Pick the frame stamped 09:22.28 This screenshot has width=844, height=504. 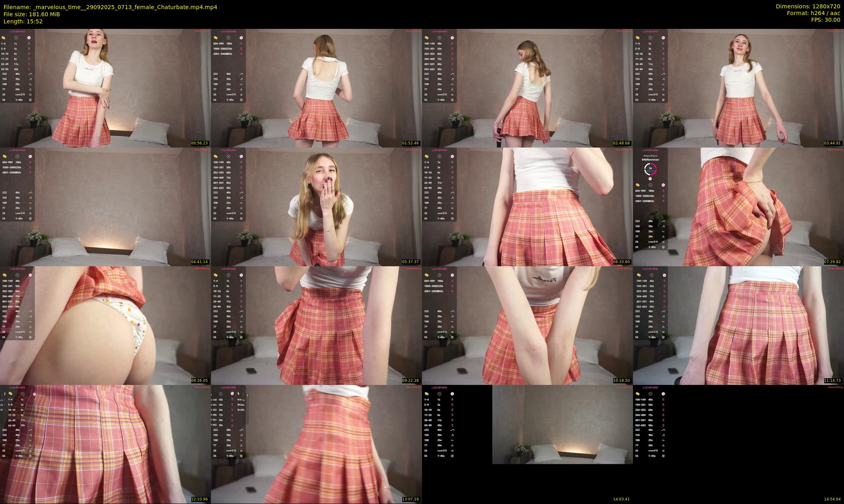[316, 325]
